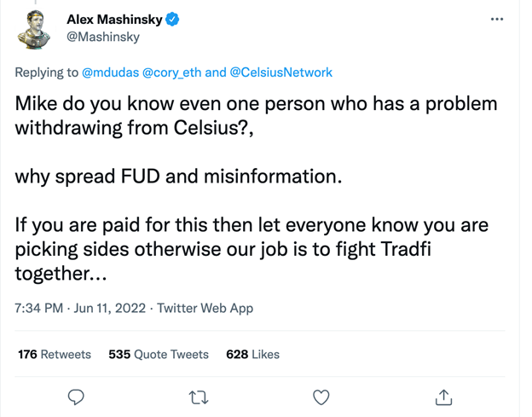Go to the @CelsiusNetwork mention
Viewport: 532px width, 417px height.
click(x=281, y=72)
